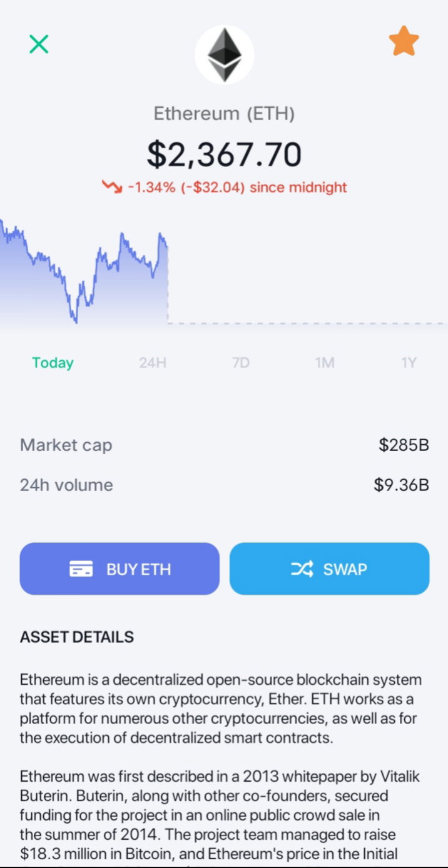Tap the lowest dip in the price chart

click(x=76, y=322)
